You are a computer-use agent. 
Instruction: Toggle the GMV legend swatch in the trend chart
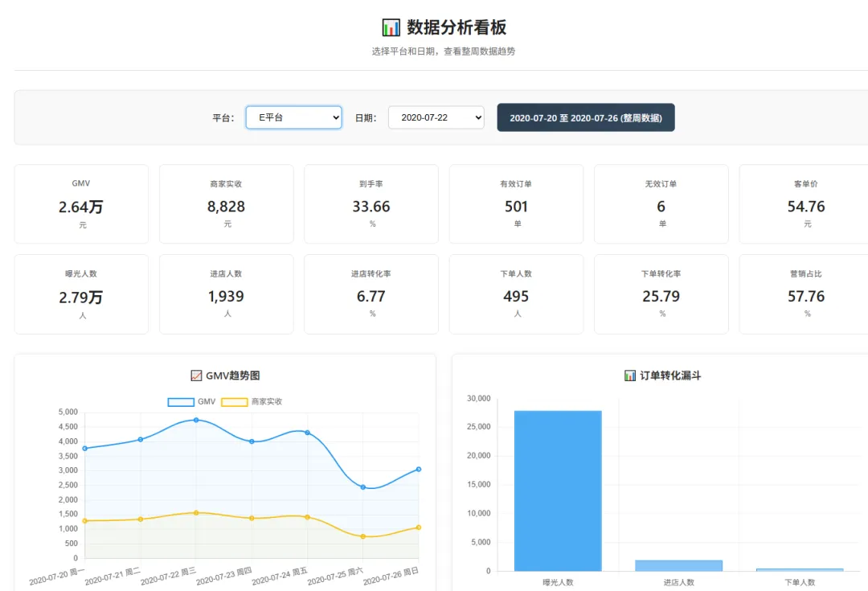pyautogui.click(x=181, y=402)
